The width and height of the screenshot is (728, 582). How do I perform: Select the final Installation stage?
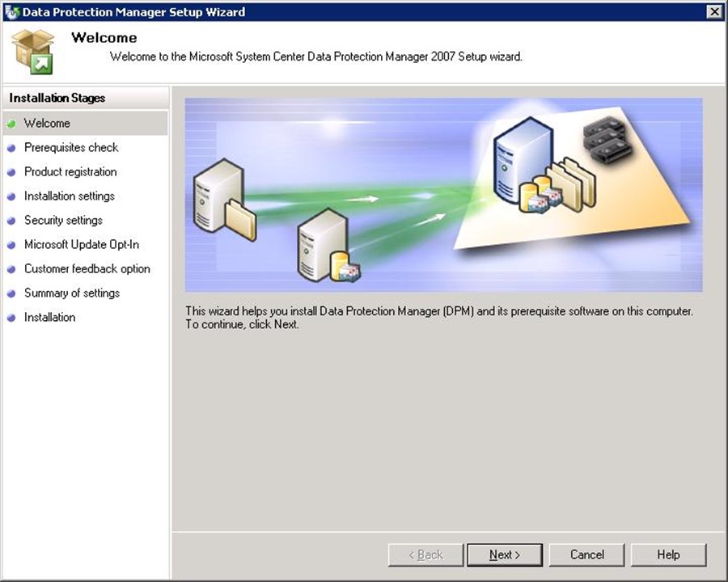[49, 317]
